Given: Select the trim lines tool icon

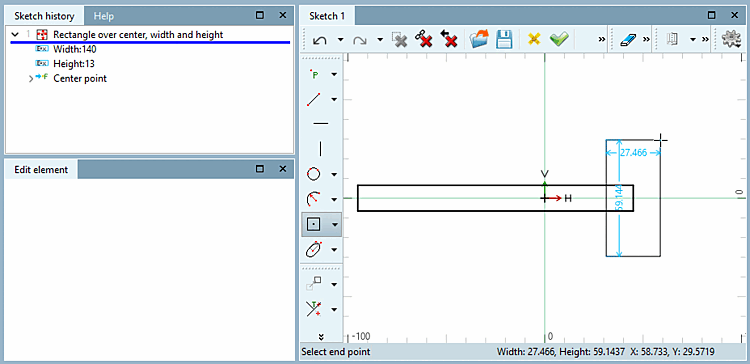Looking at the screenshot, I should pos(313,309).
